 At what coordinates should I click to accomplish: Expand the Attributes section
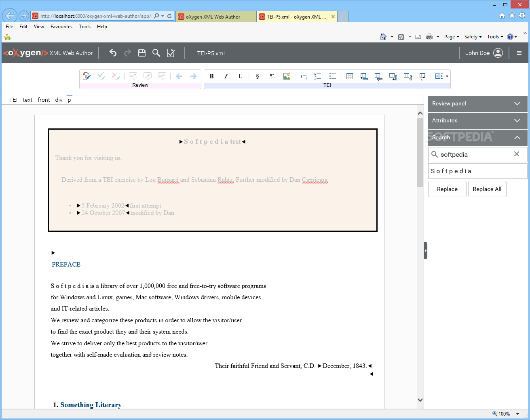coord(477,121)
